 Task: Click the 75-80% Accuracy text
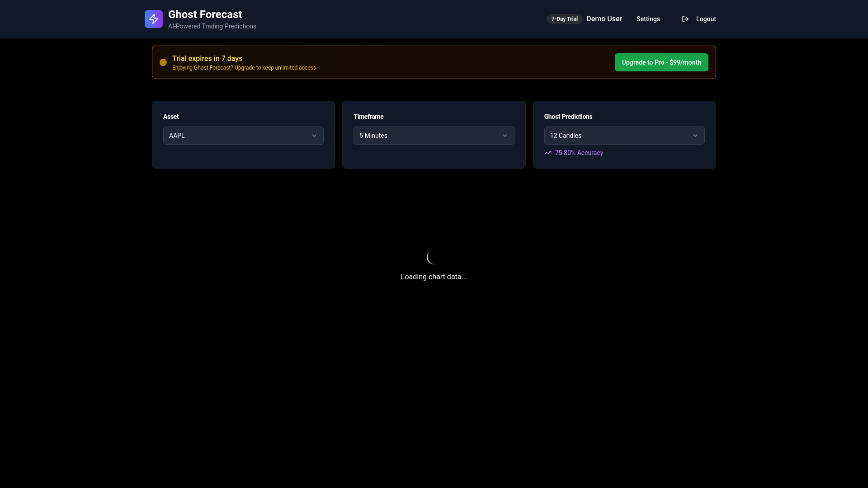579,153
